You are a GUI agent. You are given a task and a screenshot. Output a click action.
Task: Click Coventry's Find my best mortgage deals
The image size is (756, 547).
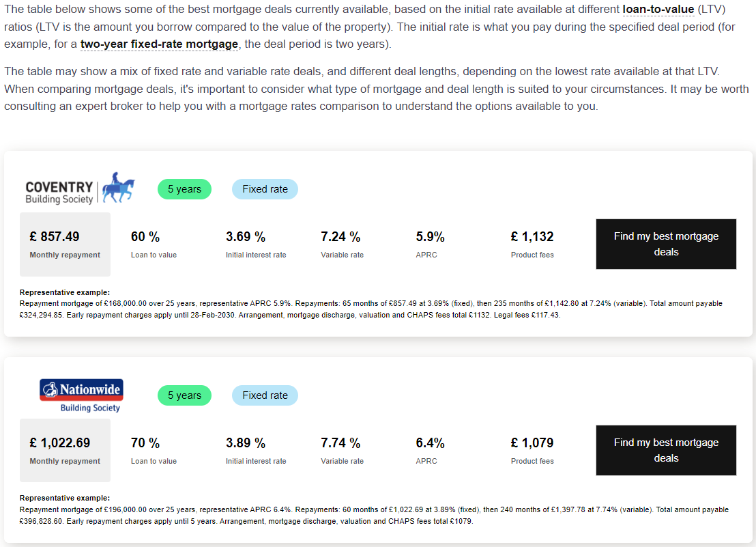click(666, 244)
